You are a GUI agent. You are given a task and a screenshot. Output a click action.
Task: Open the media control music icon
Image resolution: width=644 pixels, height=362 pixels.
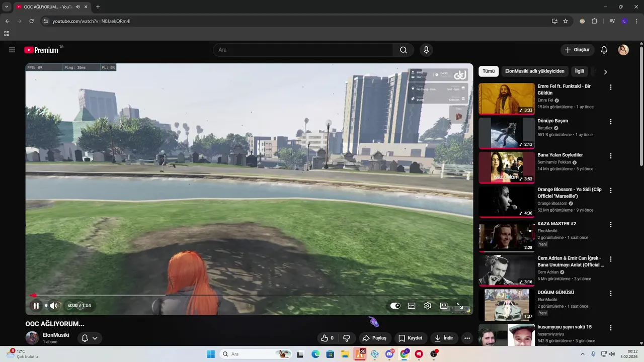click(x=612, y=21)
